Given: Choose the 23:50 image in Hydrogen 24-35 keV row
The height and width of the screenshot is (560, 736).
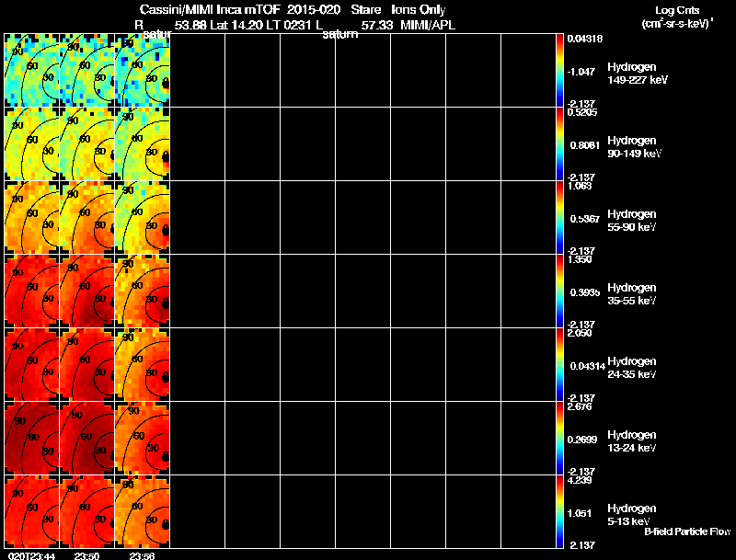Looking at the screenshot, I should [x=86, y=364].
